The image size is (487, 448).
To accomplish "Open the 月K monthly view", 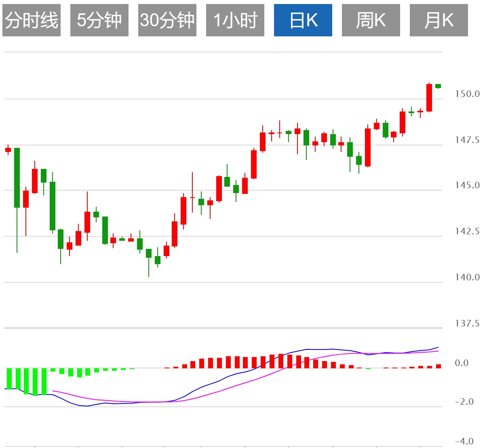I will tap(439, 20).
